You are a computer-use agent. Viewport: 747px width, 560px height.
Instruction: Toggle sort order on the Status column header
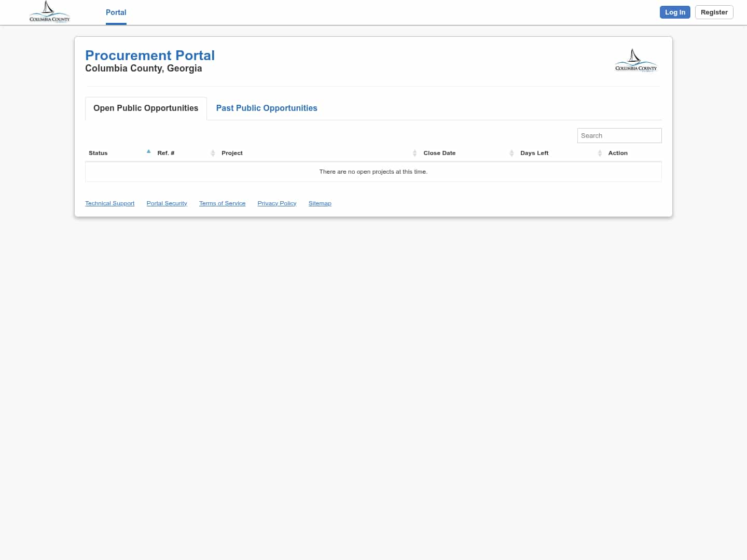(98, 153)
